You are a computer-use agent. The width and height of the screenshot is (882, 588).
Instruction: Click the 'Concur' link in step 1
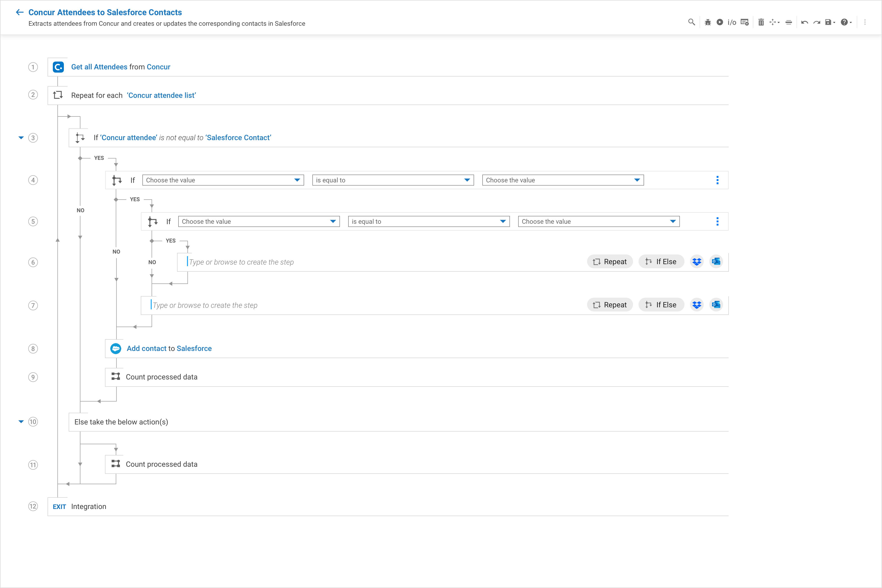pos(158,67)
